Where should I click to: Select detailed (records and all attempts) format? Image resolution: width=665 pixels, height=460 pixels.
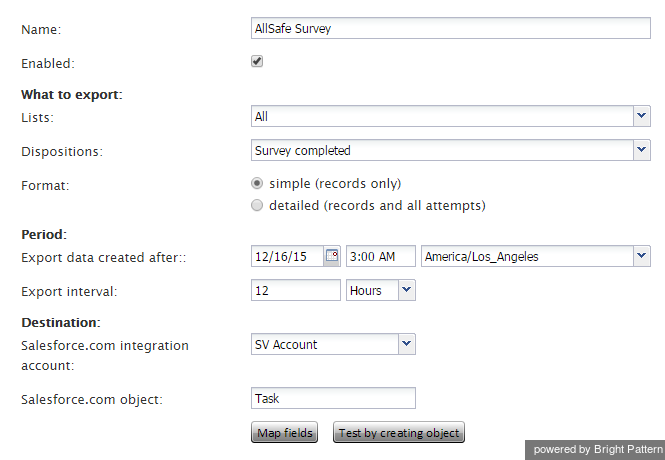257,206
